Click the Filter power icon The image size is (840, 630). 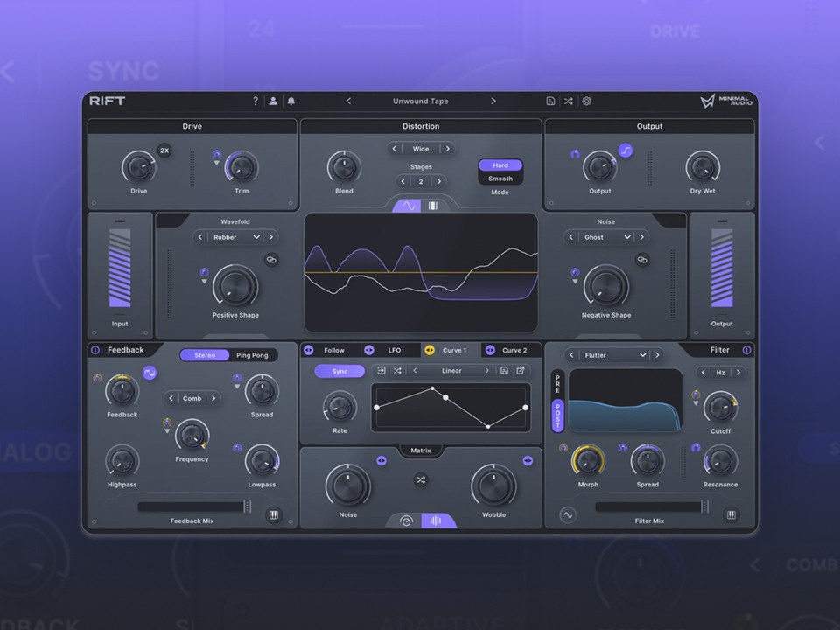tap(746, 350)
